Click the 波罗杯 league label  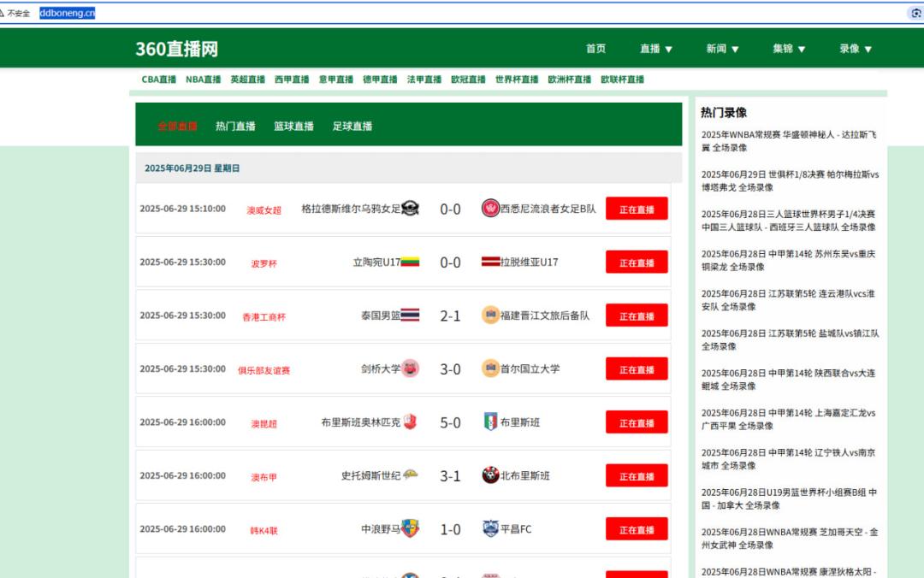tap(264, 264)
